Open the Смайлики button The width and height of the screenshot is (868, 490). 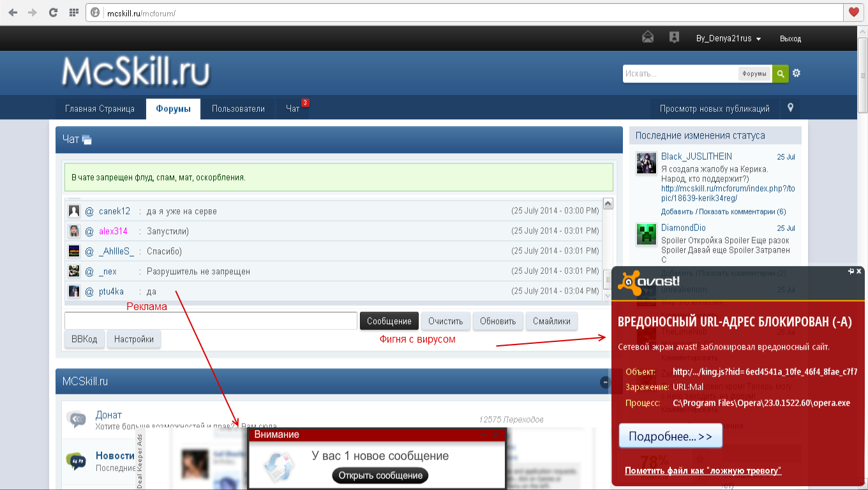point(552,321)
